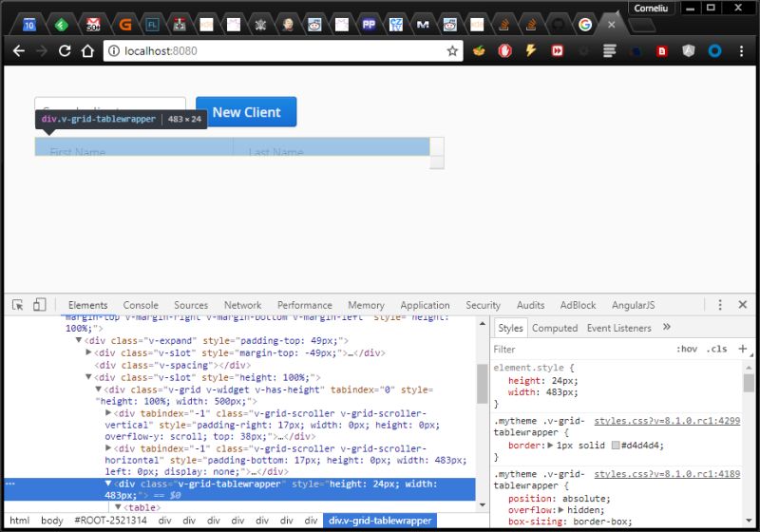This screenshot has width=760, height=532.
Task: Open the Console panel
Action: [x=141, y=305]
